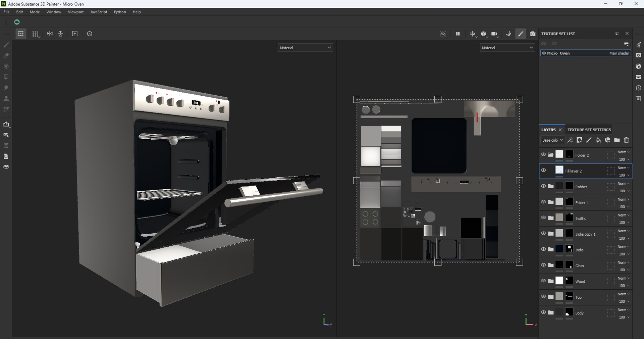Add a mask using the mask icon
Image resolution: width=644 pixels, height=339 pixels.
pyautogui.click(x=579, y=140)
